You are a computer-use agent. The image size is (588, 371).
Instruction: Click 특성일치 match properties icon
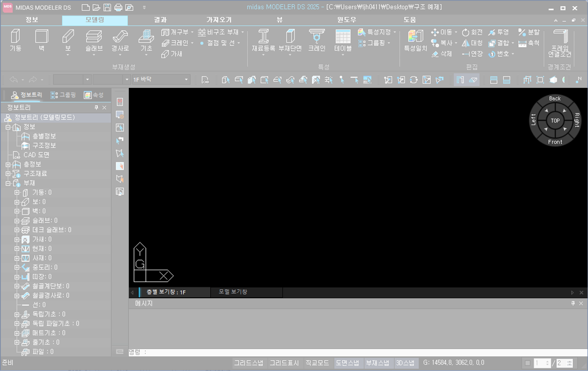[415, 40]
